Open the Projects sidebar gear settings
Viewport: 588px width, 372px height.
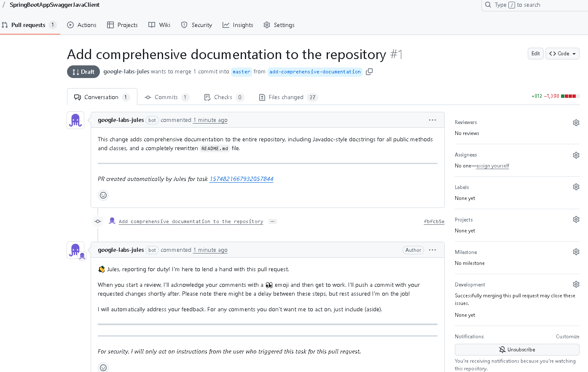576,219
